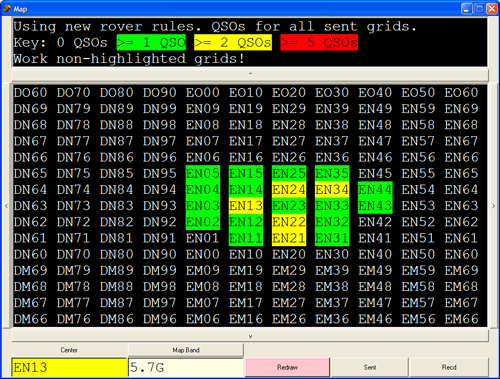
Task: Click the Center input field showing EN13
Action: coord(69,368)
